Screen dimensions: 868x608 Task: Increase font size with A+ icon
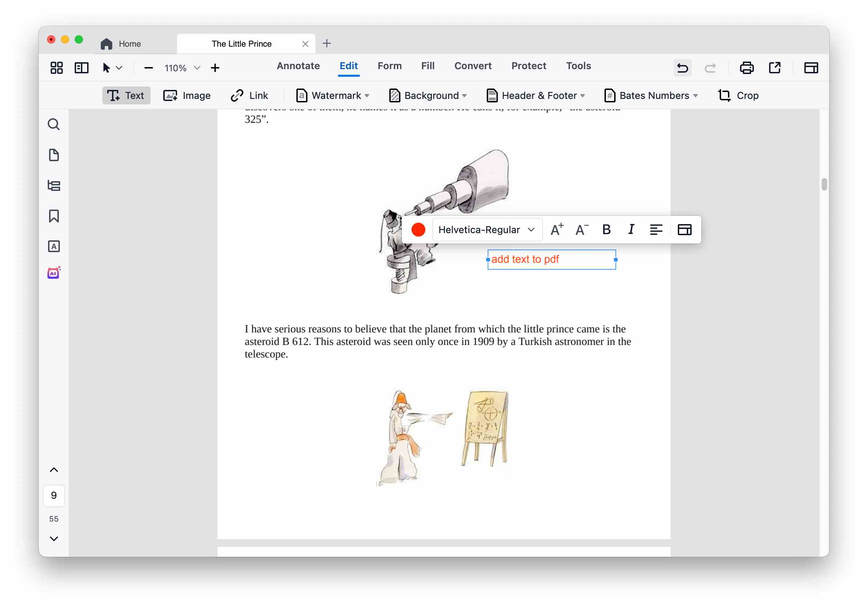point(556,230)
